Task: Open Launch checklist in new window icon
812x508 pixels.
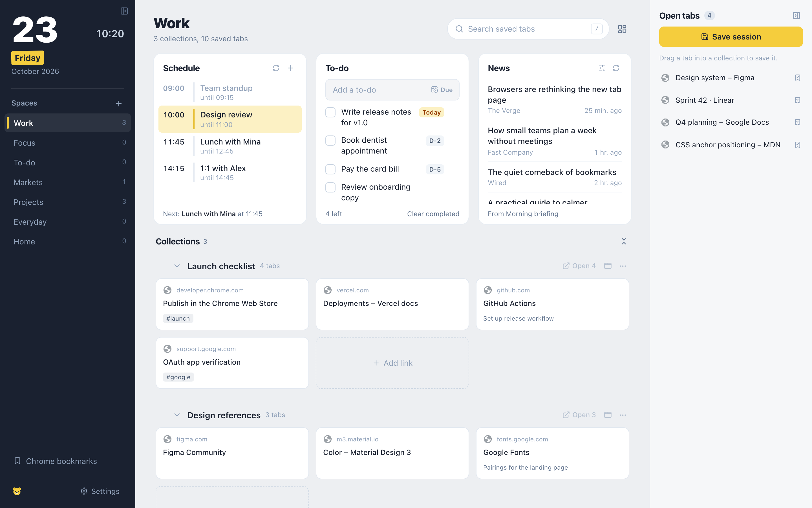Action: click(x=608, y=266)
